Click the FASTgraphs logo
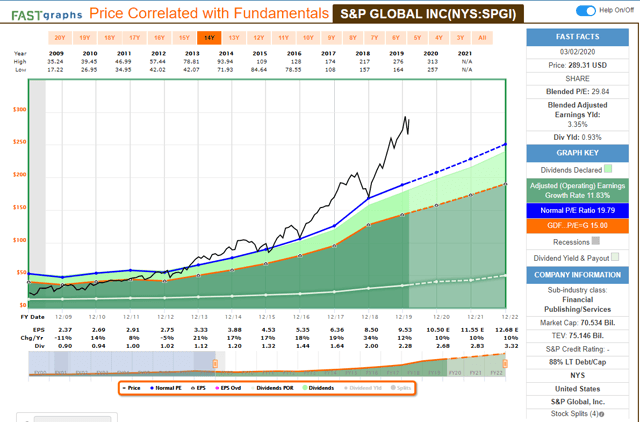This screenshot has width=640, height=422. click(x=47, y=16)
